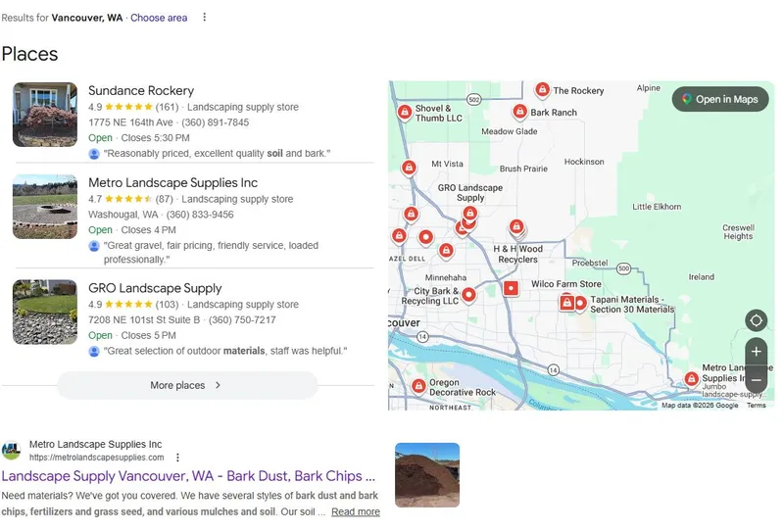
Task: Click Oregon Decorative Rock map pin
Action: pos(418,386)
